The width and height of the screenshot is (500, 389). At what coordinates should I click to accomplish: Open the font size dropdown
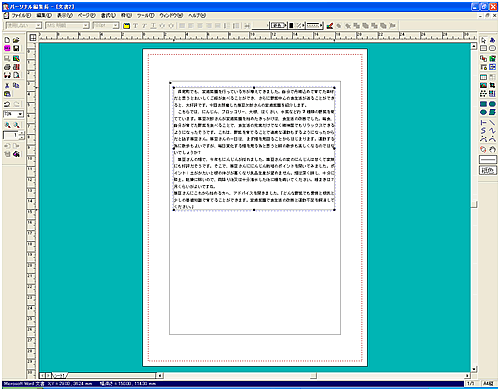116,26
